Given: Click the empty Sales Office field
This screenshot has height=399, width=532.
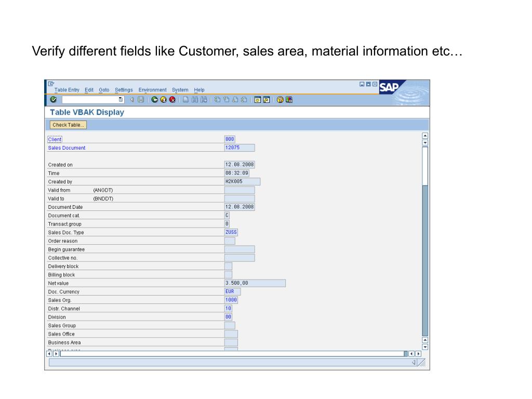Looking at the screenshot, I should click(x=231, y=334).
